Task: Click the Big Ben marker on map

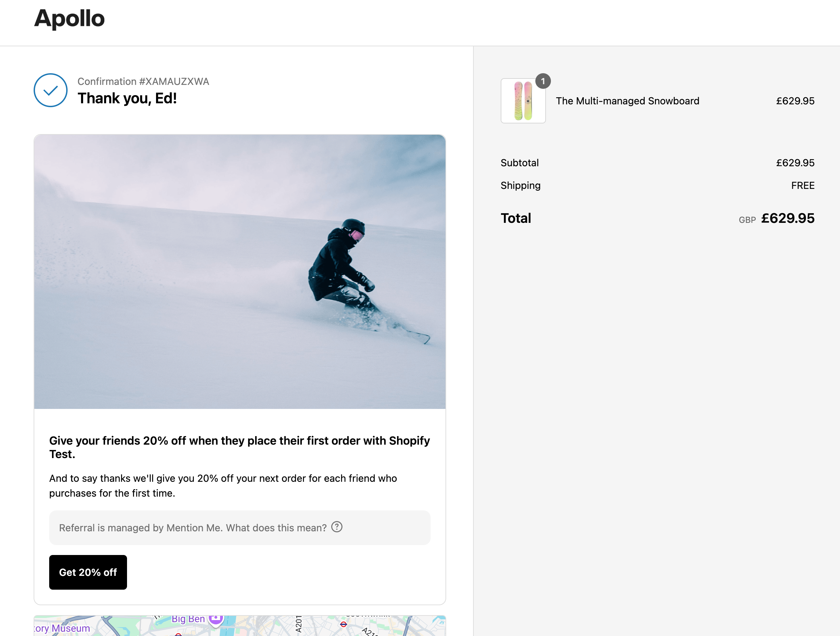Action: [216, 620]
